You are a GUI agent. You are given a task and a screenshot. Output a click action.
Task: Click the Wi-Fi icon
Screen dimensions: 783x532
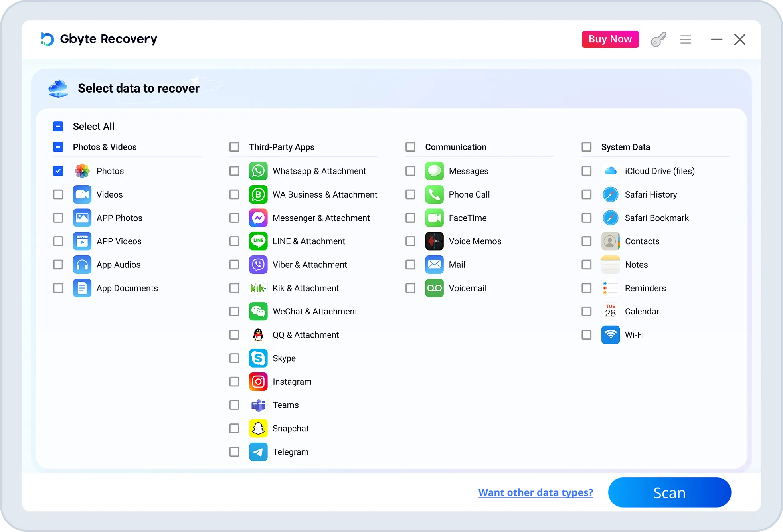click(611, 335)
